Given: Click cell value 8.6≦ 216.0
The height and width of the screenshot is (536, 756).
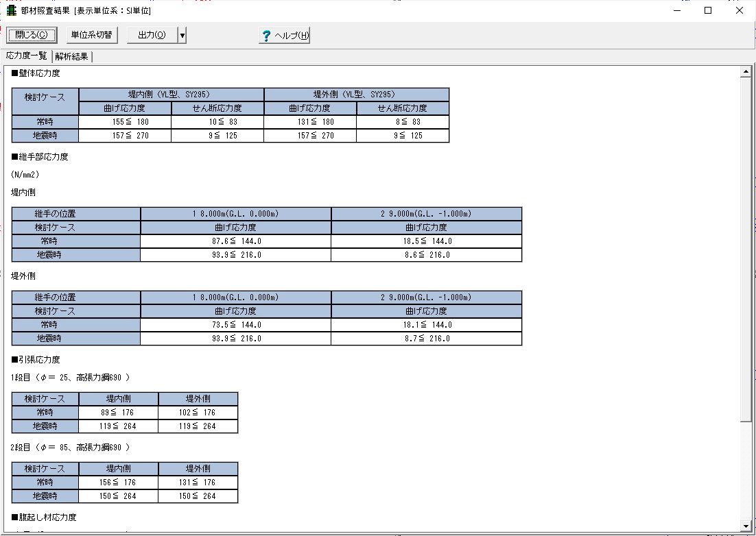Looking at the screenshot, I should (427, 255).
